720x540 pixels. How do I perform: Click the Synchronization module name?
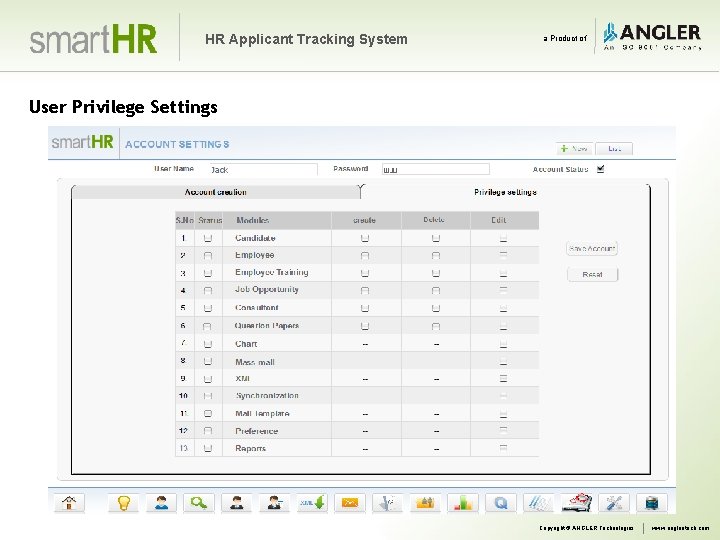click(x=267, y=395)
